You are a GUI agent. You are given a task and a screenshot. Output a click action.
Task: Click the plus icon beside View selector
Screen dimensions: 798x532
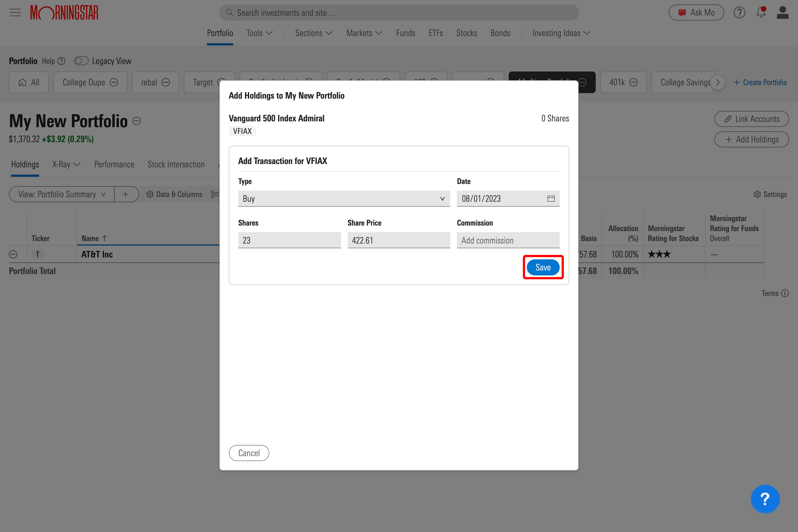126,195
